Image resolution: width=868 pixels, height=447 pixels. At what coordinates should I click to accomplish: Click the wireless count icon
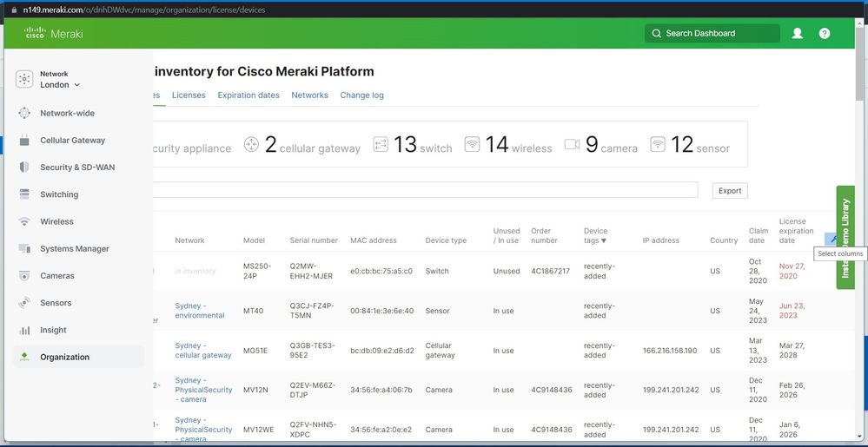click(472, 144)
